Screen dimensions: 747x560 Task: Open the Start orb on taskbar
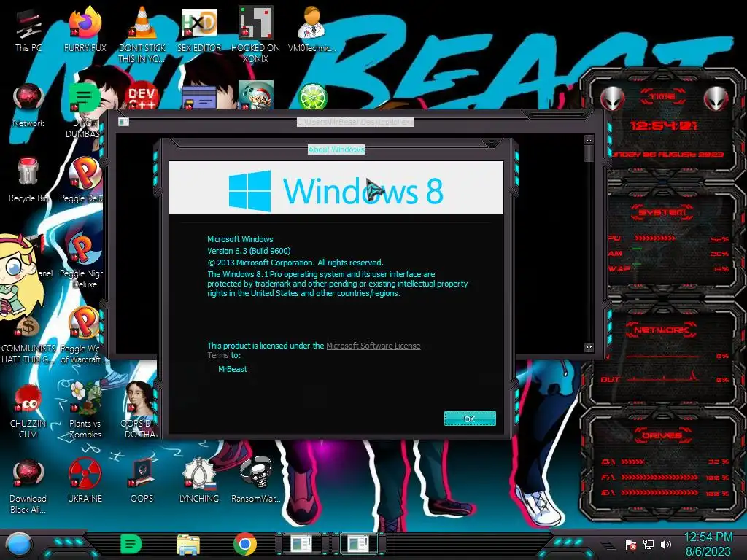click(x=18, y=544)
